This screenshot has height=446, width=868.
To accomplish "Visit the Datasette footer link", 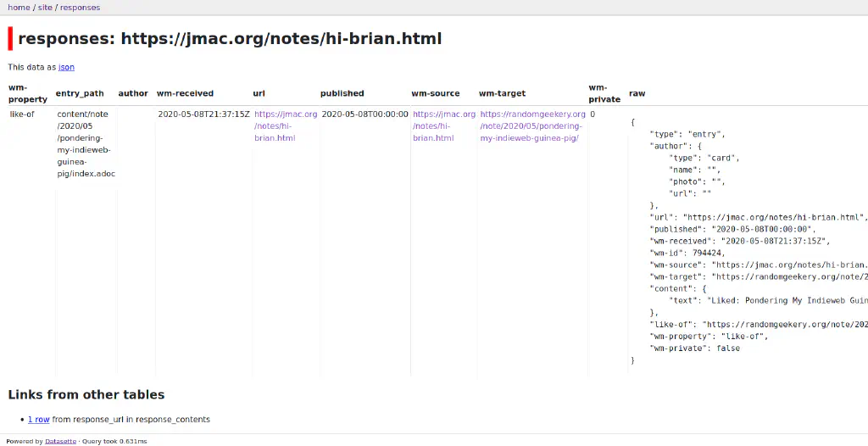I will tap(60, 442).
